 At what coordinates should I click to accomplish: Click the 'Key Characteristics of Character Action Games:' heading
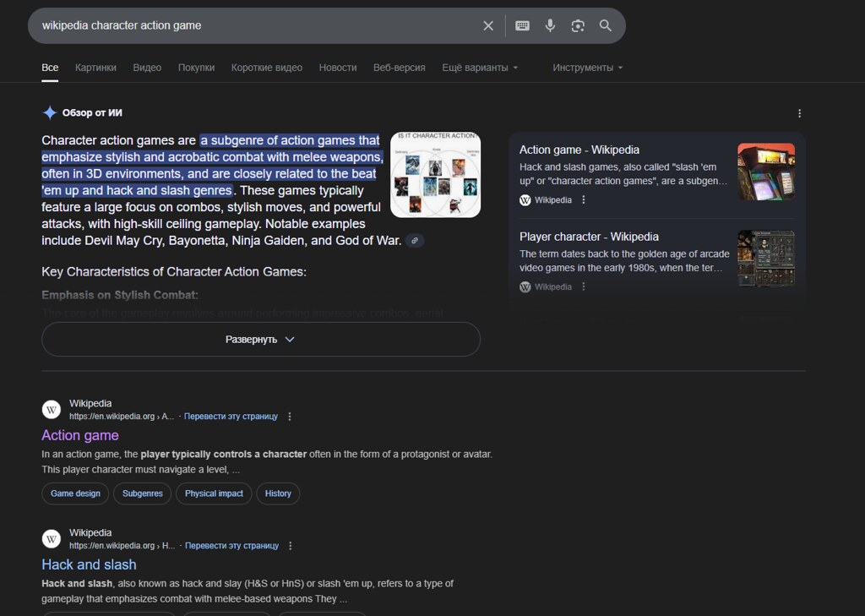pyautogui.click(x=174, y=271)
